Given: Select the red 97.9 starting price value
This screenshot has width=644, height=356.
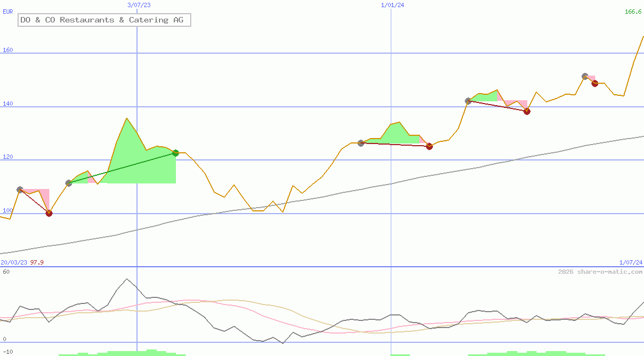Looking at the screenshot, I should [x=37, y=262].
